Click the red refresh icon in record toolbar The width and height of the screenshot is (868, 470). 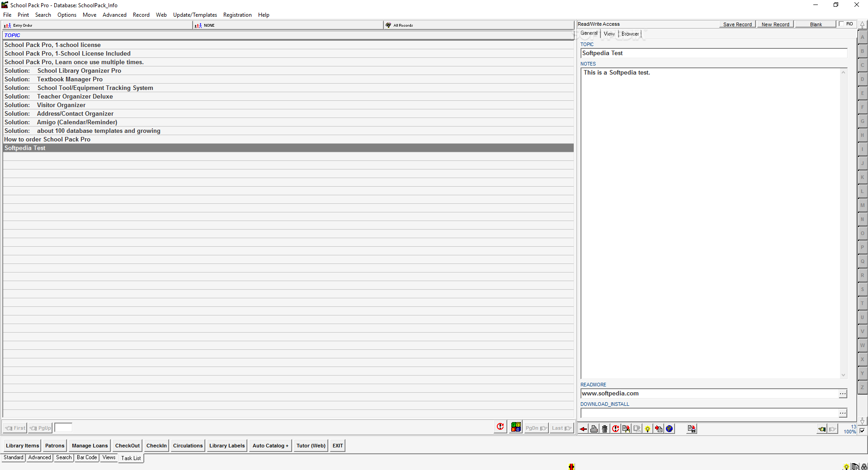[615, 429]
